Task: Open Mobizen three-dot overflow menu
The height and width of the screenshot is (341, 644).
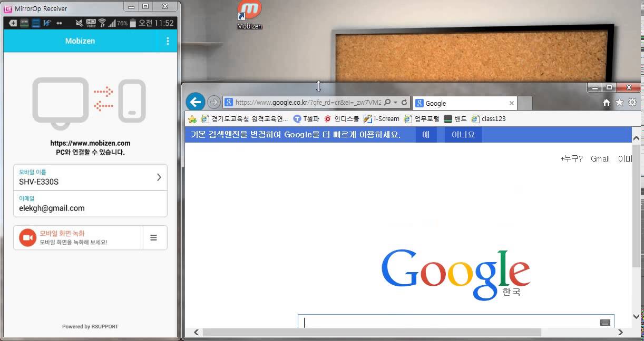Action: click(x=168, y=41)
